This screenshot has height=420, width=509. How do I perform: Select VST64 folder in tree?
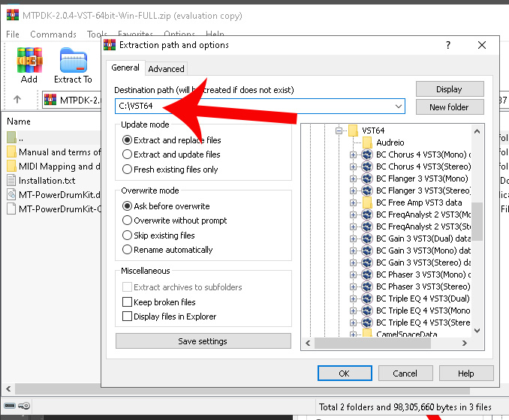click(x=373, y=130)
